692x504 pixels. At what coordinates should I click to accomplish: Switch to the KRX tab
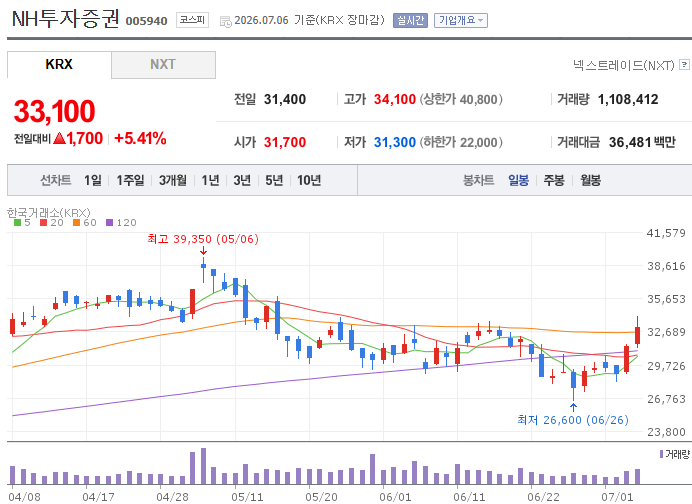[x=59, y=64]
